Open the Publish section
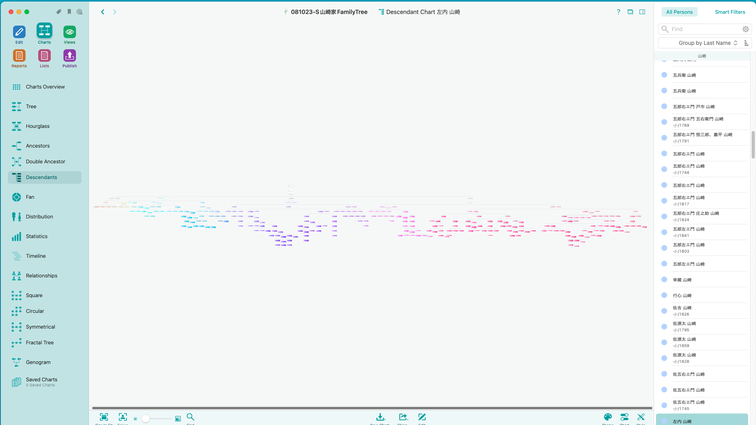This screenshot has height=425, width=756. (69, 58)
